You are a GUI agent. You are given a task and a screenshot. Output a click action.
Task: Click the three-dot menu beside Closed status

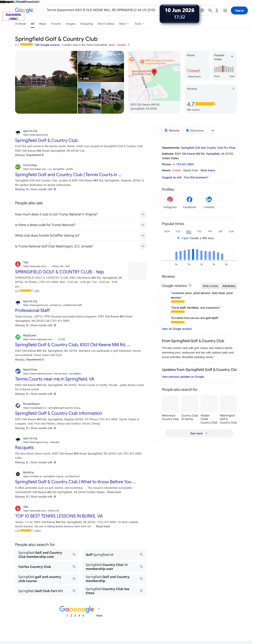[129, 45]
